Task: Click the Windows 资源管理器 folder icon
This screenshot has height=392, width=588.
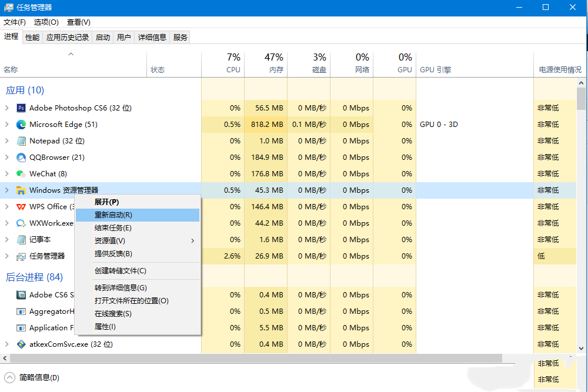Action: (20, 190)
